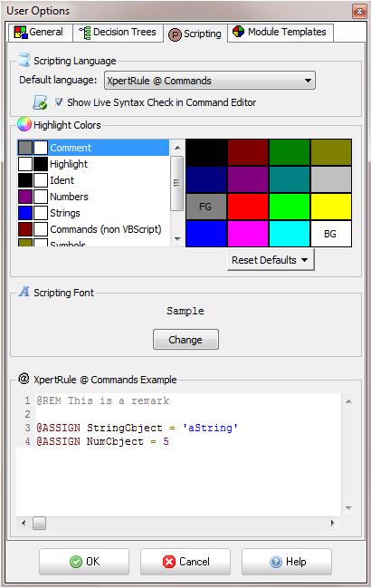This screenshot has height=588, width=371.
Task: Pick olive in the color palette
Action: click(x=331, y=152)
